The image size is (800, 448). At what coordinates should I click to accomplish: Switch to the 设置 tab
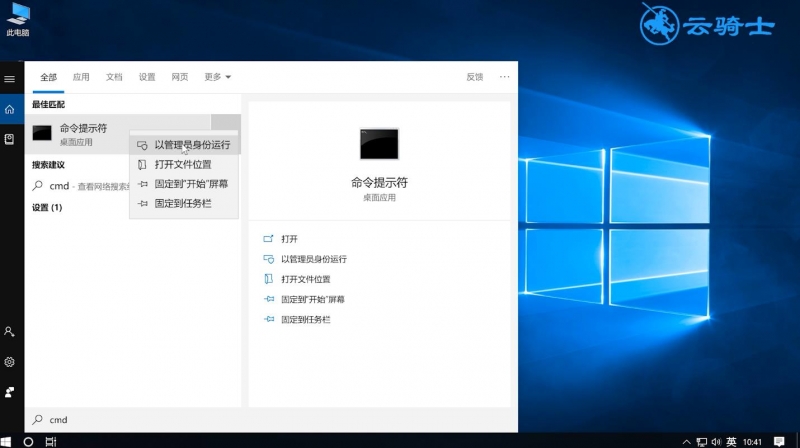147,77
